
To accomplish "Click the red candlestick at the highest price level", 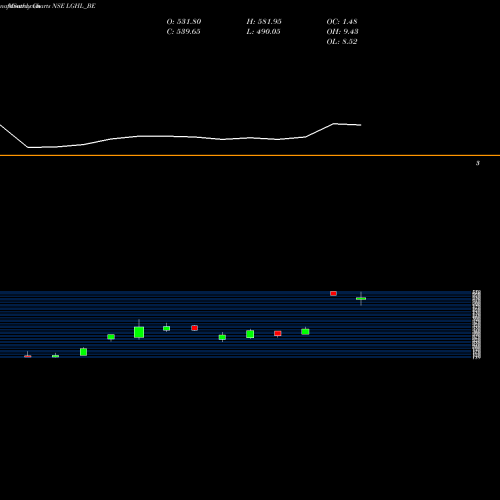I will tap(333, 293).
